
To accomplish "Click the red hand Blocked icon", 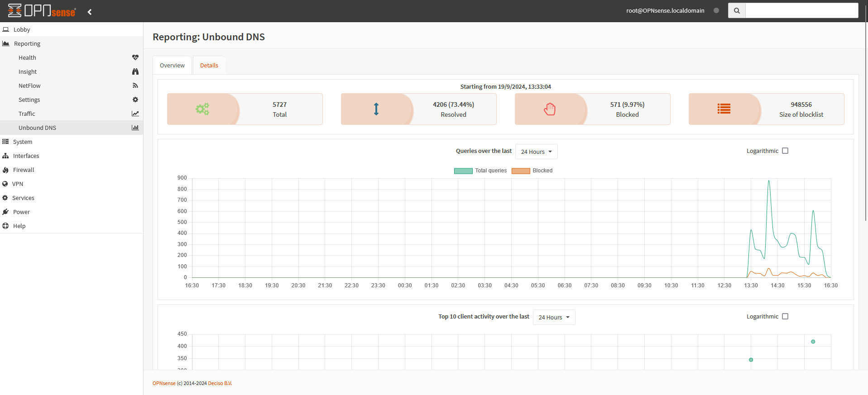I will (550, 109).
